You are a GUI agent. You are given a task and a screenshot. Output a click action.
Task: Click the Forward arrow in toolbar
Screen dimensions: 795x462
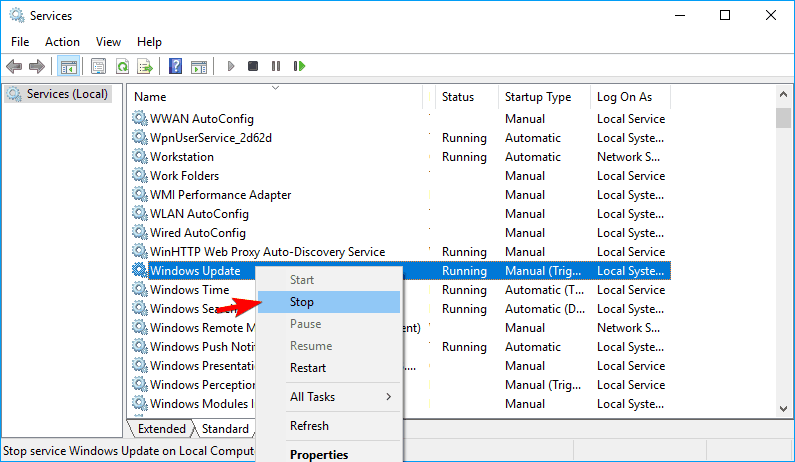(x=36, y=66)
